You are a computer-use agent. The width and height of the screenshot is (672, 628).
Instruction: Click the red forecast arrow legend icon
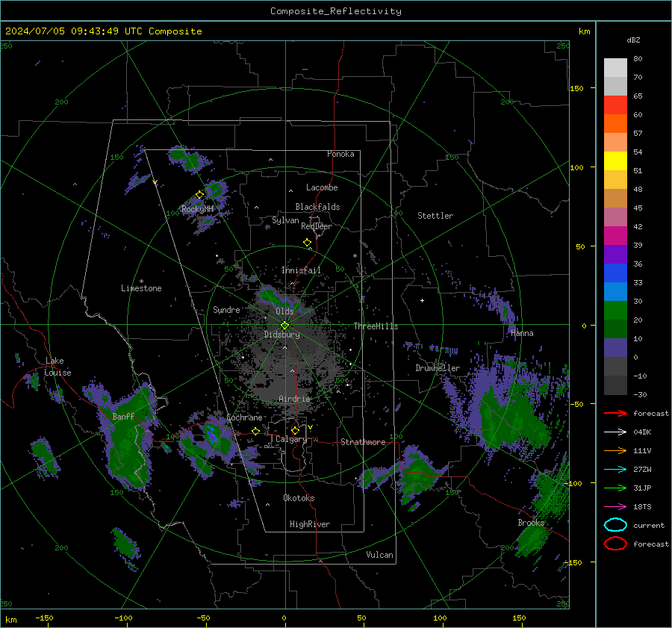tap(615, 413)
